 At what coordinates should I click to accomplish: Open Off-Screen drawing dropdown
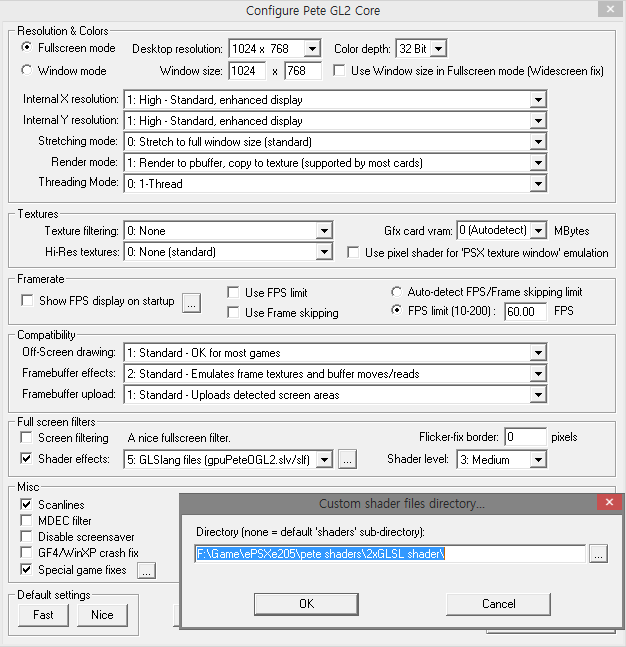[x=538, y=353]
